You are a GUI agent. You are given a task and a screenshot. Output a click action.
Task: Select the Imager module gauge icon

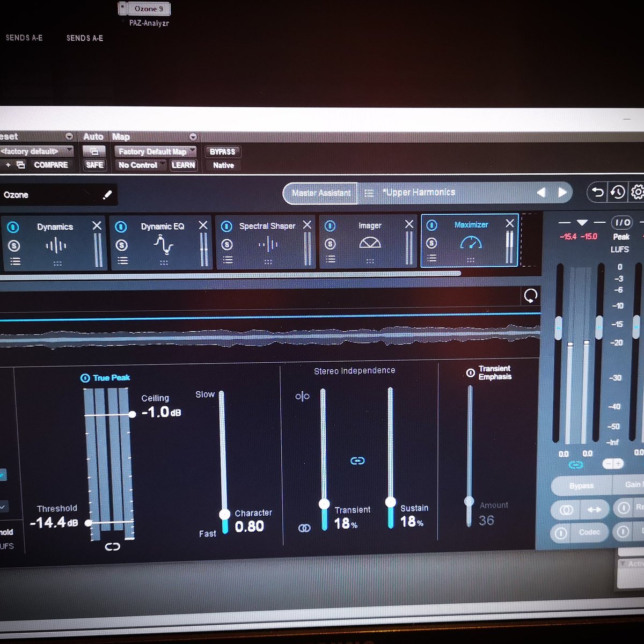tap(370, 243)
